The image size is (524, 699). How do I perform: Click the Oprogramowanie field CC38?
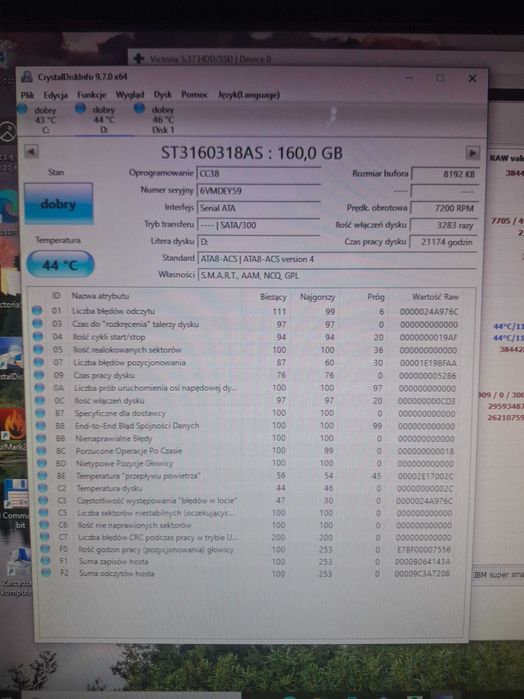(258, 173)
